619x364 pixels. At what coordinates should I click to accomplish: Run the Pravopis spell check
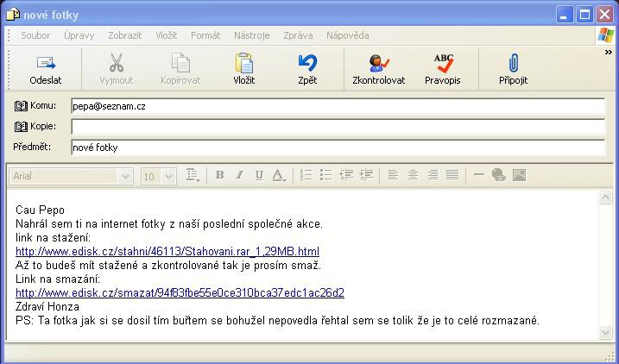coord(443,64)
